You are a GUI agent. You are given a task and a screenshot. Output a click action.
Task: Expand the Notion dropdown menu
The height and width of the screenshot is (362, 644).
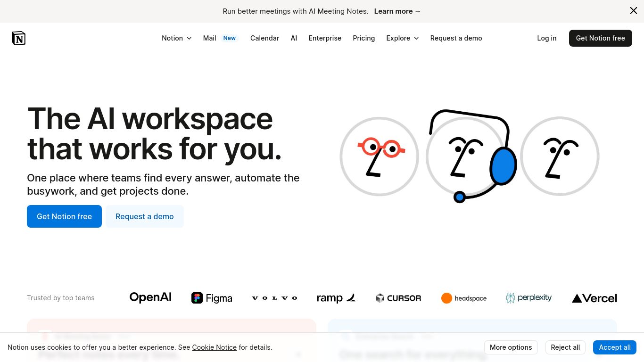177,38
